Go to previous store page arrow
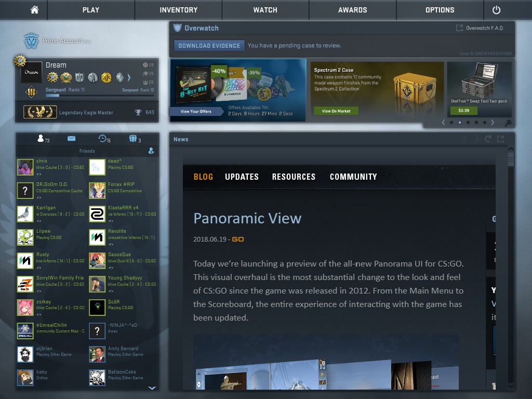 point(443,123)
